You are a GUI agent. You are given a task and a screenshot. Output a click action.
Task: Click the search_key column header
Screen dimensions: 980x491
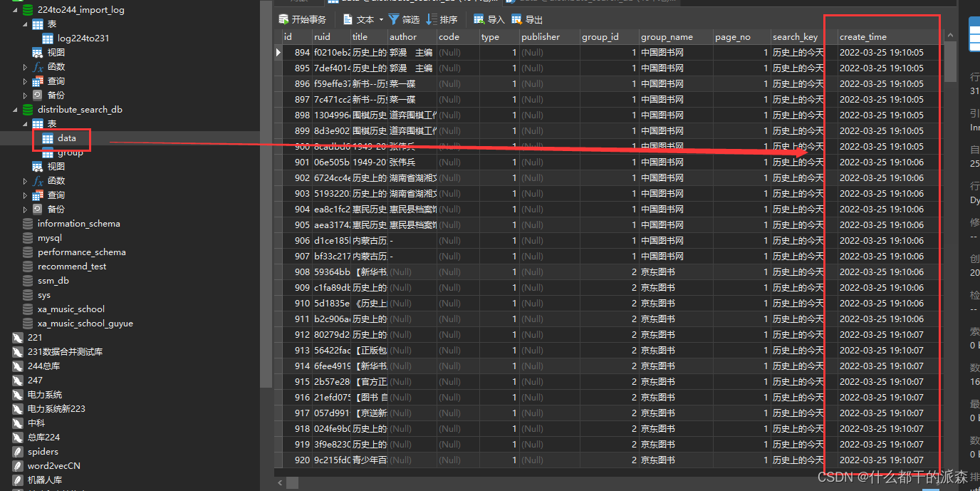pyautogui.click(x=803, y=37)
